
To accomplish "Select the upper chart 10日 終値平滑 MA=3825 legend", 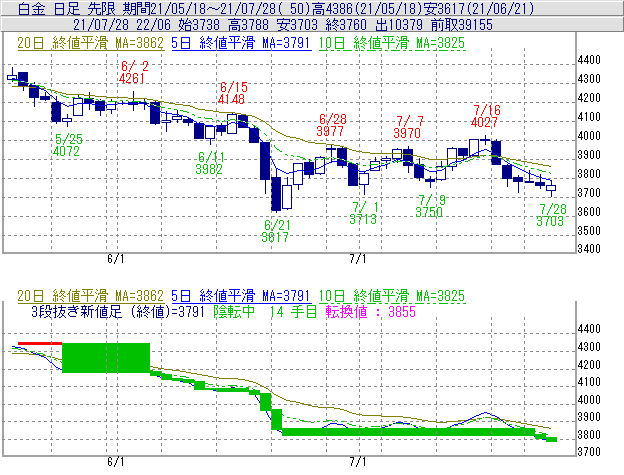I will 392,43.
